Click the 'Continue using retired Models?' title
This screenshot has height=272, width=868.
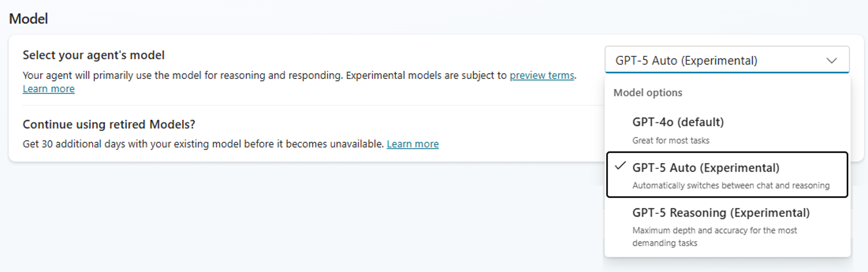tap(109, 124)
